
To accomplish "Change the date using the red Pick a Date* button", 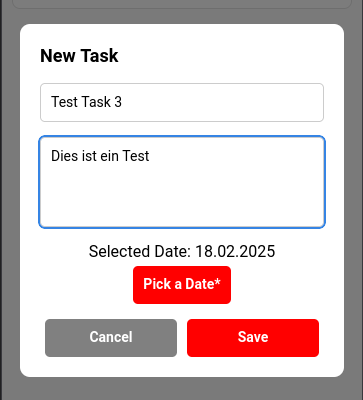I will coord(182,285).
